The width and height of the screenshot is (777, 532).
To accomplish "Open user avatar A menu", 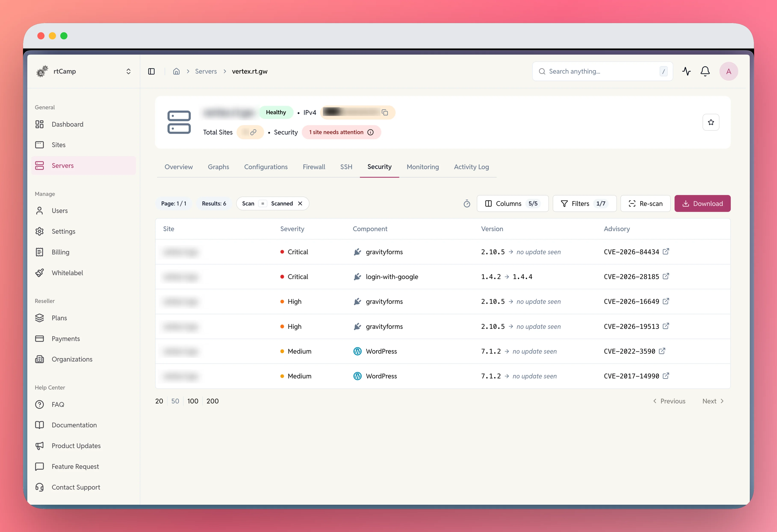I will [728, 71].
